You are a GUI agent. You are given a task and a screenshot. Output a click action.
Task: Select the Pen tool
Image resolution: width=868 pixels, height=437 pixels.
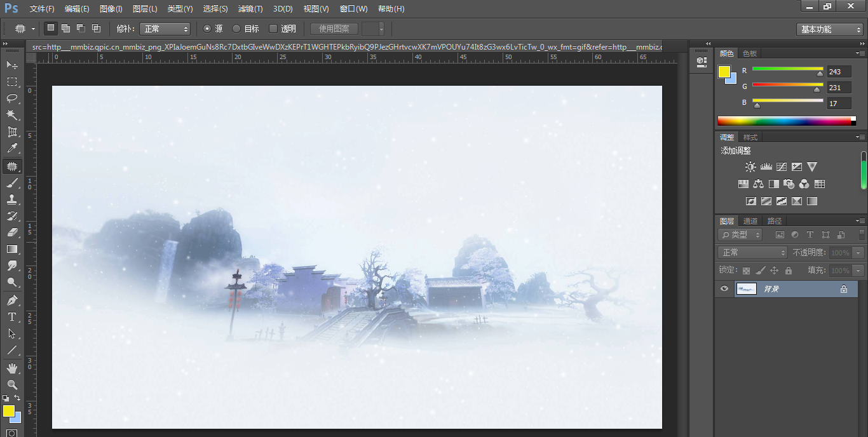[x=12, y=300]
